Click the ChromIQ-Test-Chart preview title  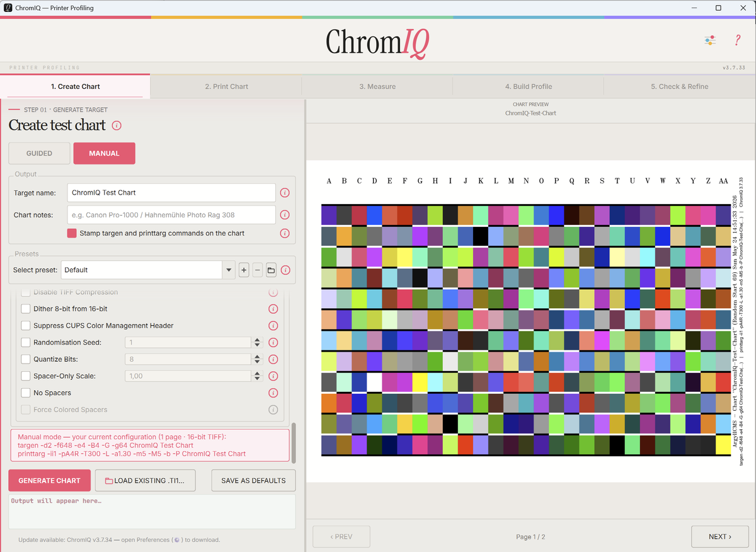click(530, 113)
